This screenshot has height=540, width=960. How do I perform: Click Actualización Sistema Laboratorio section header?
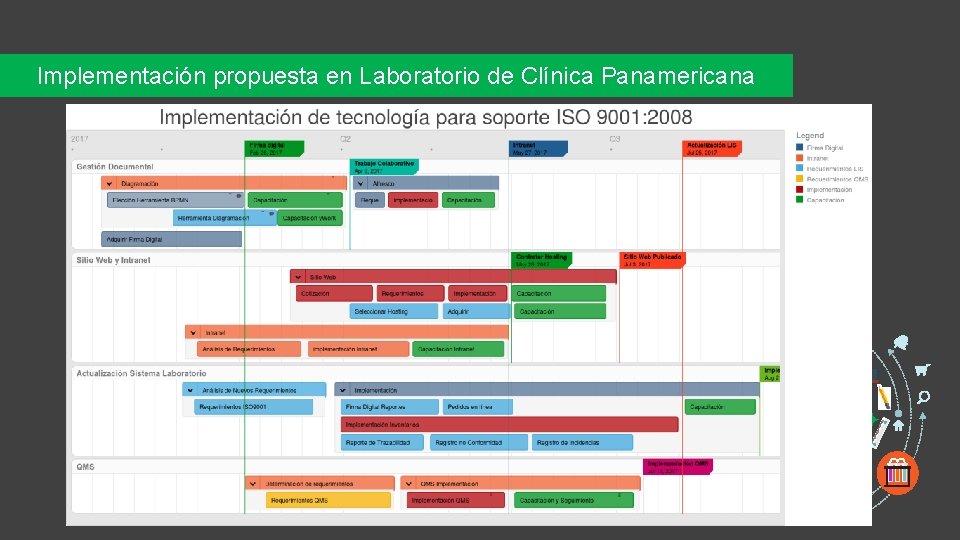[x=141, y=373]
